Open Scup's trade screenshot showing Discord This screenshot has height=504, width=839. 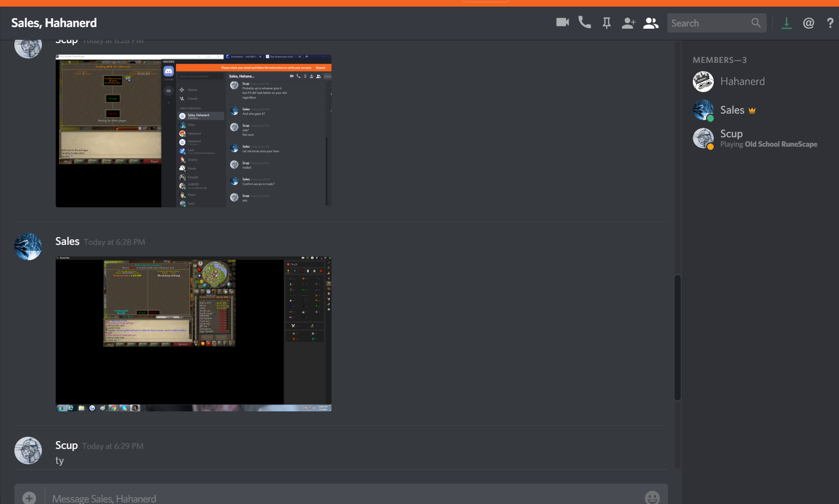coord(194,131)
